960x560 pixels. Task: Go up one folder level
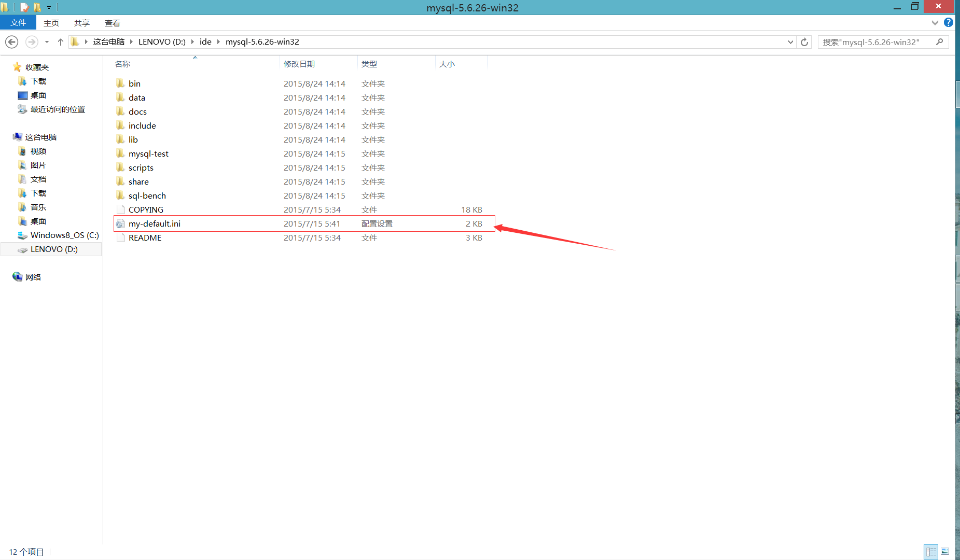coord(61,41)
